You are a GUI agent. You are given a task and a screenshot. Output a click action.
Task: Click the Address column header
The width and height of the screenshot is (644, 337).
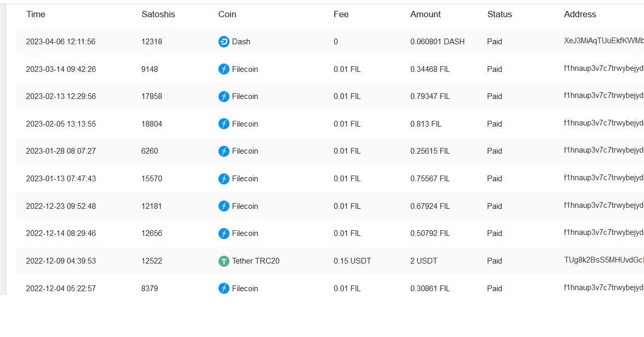(x=580, y=15)
